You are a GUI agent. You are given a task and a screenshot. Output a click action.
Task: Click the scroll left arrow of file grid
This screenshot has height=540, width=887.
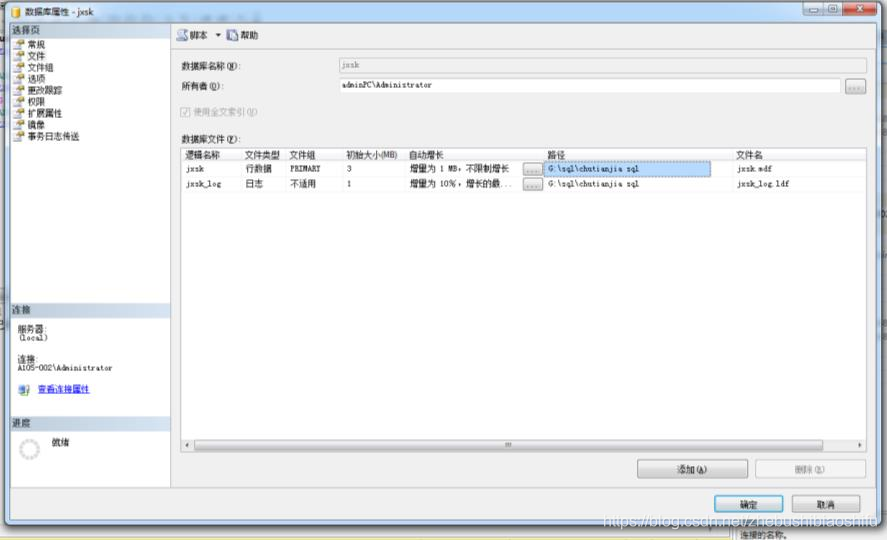tap(187, 445)
